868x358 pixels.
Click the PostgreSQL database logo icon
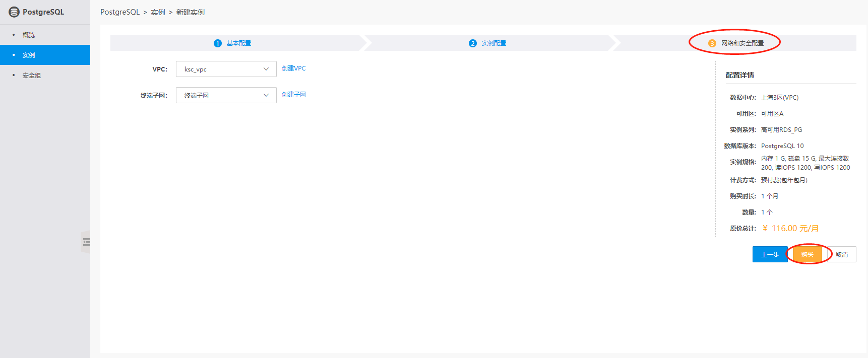14,12
